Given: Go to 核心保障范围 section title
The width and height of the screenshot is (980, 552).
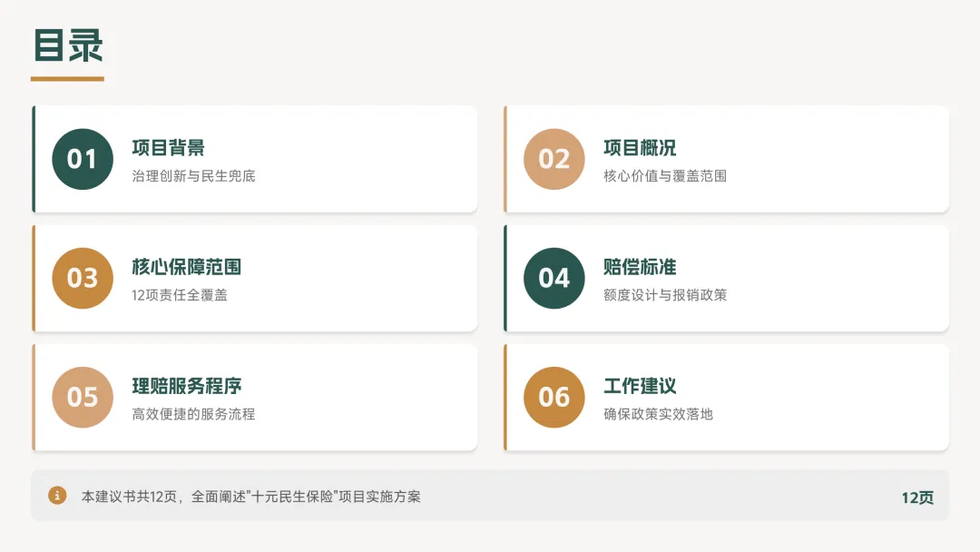Looking at the screenshot, I should pyautogui.click(x=186, y=267).
